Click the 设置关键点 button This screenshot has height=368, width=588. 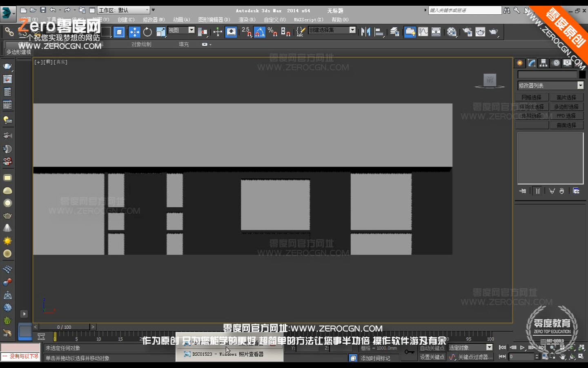[x=432, y=357]
